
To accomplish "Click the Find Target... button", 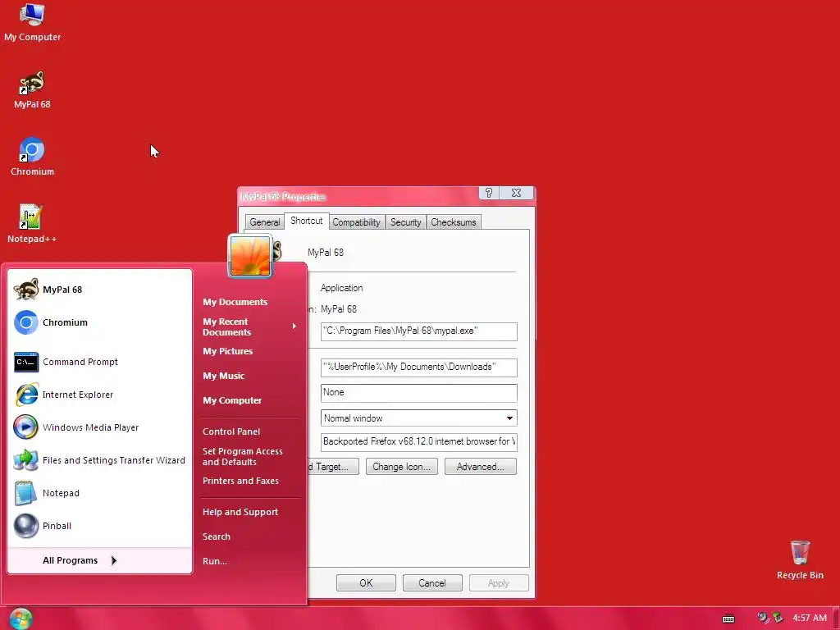I will pos(333,467).
